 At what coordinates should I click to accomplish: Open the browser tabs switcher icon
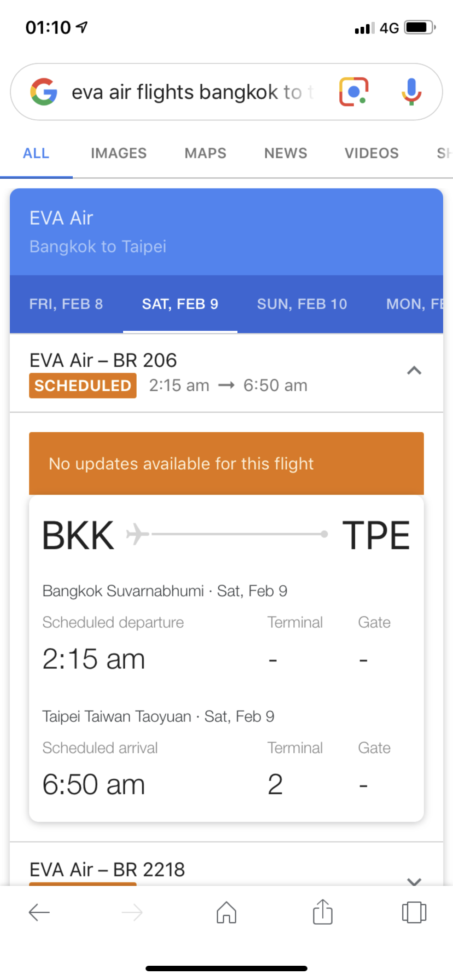click(x=414, y=912)
